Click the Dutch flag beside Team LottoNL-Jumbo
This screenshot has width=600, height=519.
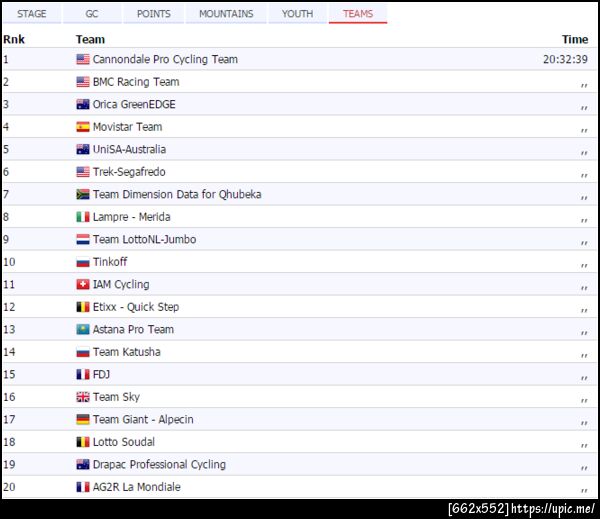pos(83,240)
